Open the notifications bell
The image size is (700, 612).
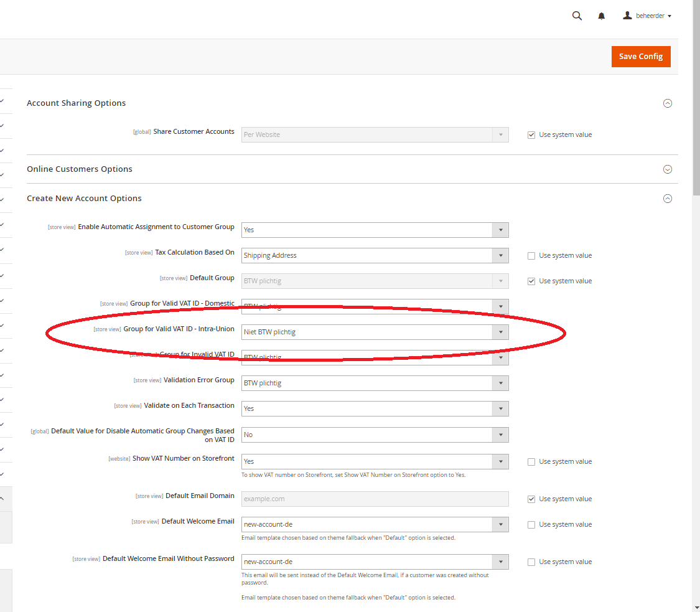tap(601, 16)
